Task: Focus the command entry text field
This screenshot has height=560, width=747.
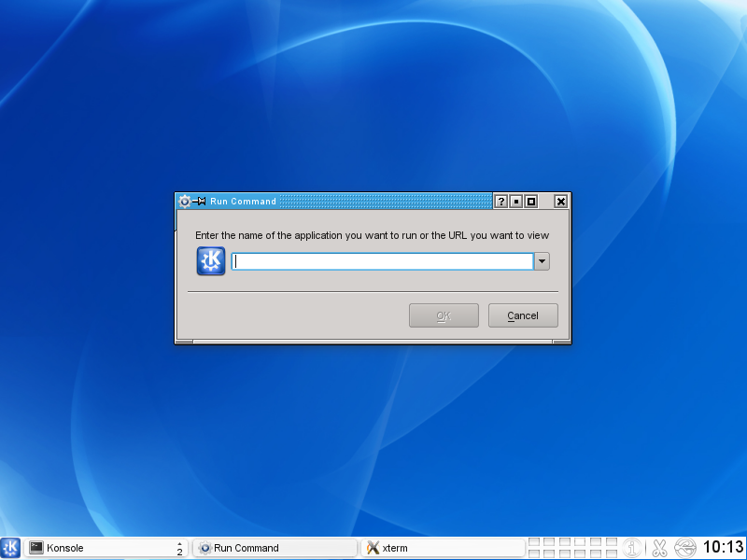Action: (x=382, y=261)
